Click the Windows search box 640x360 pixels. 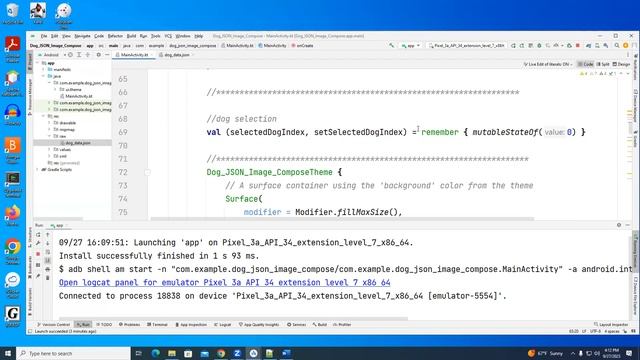[x=73, y=353]
